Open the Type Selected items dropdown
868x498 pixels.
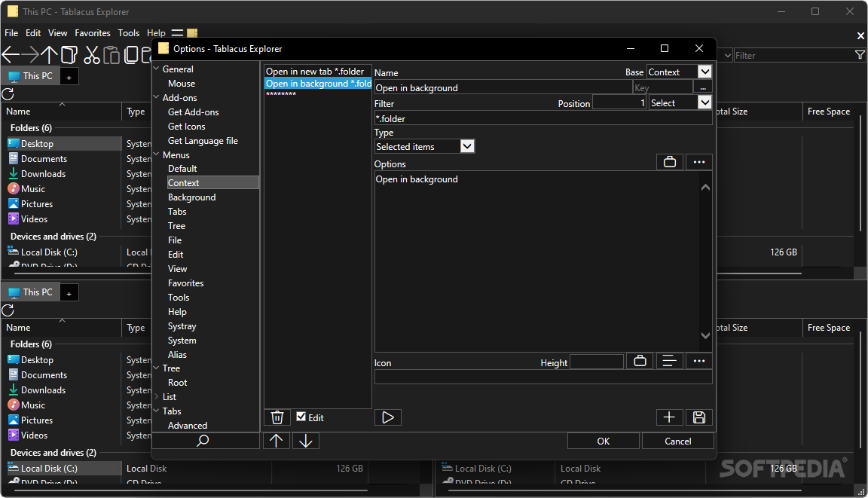point(468,146)
